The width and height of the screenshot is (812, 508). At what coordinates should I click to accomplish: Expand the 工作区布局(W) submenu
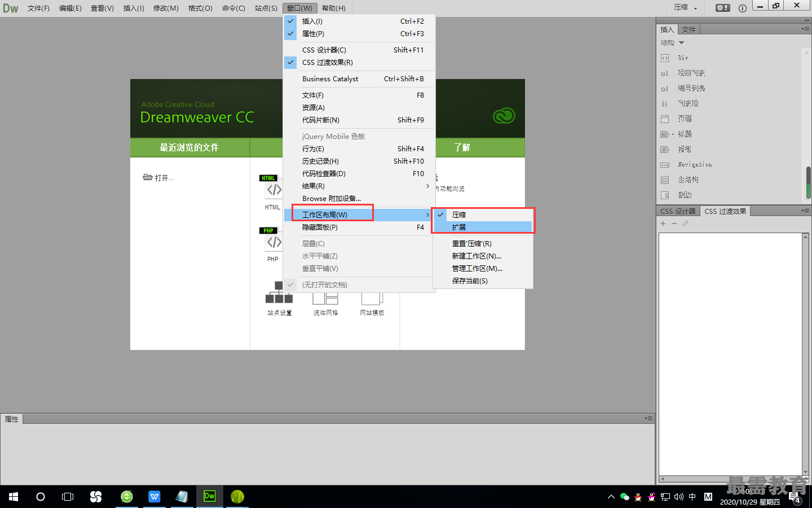point(359,214)
